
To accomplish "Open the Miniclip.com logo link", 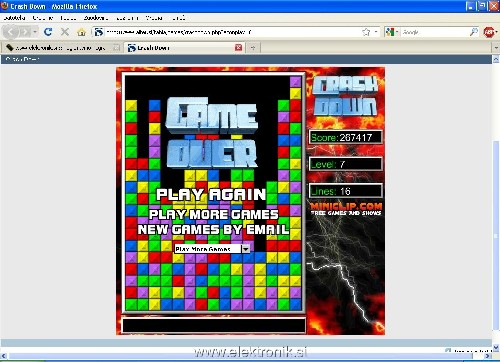I will 346,209.
